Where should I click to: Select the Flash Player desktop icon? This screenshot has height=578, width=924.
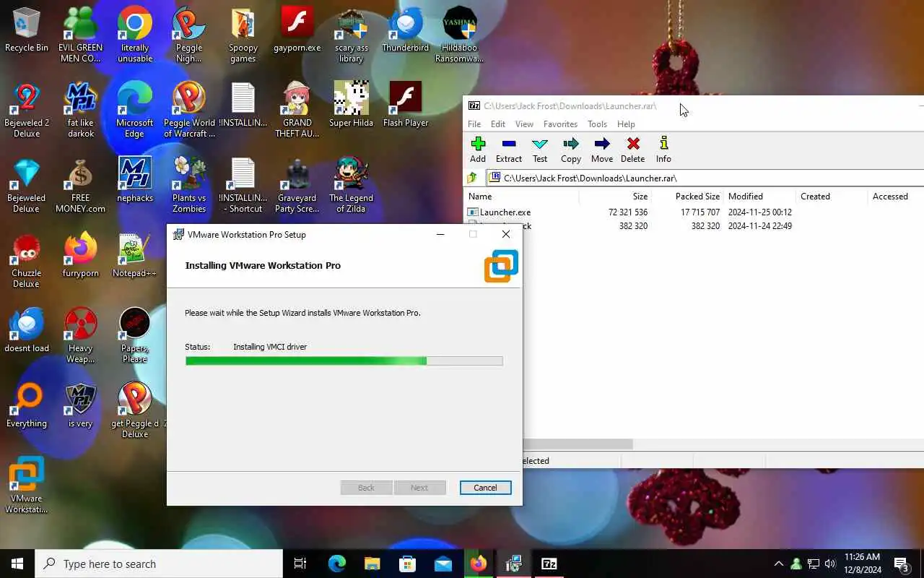tap(406, 105)
